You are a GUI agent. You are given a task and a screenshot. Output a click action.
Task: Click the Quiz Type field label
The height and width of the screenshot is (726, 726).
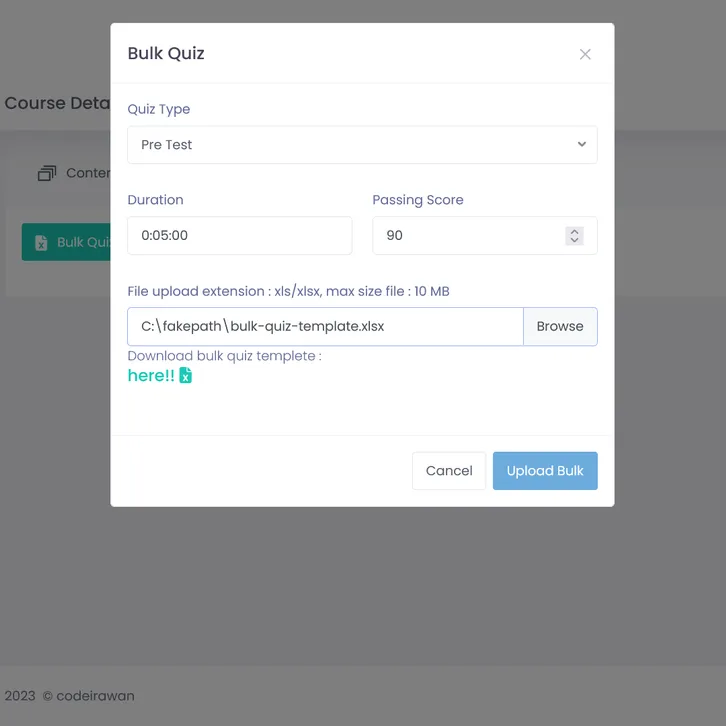(x=158, y=109)
